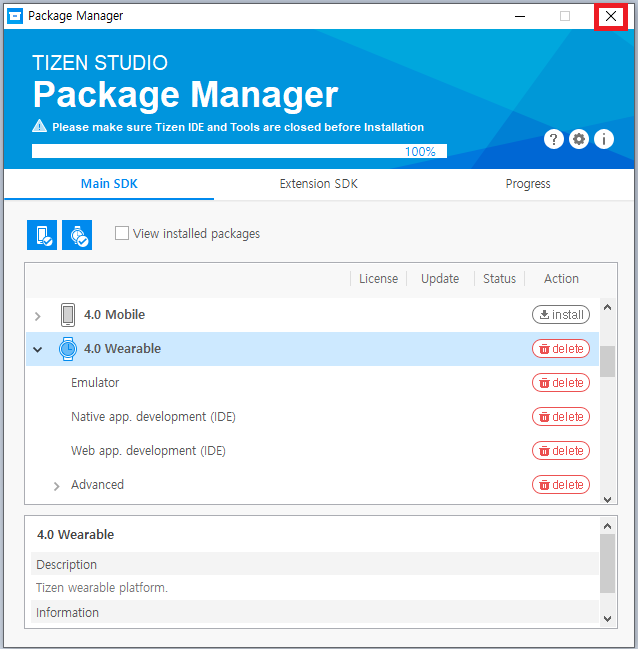Delete the 4.0 Wearable package

pos(561,349)
